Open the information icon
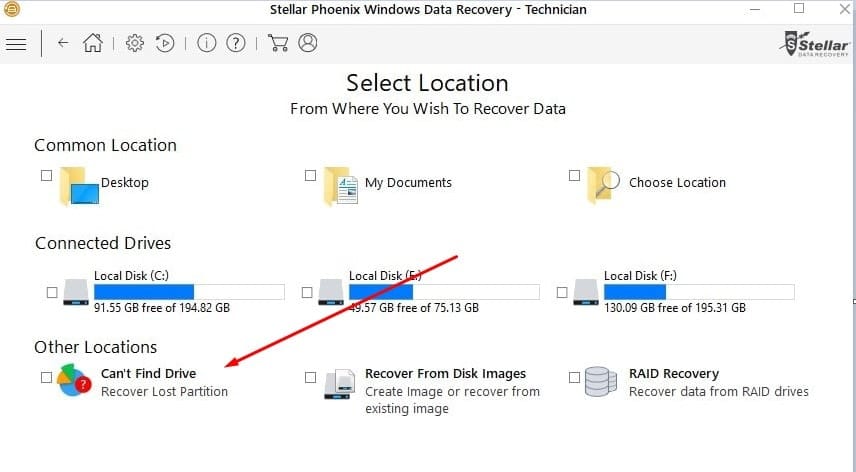The height and width of the screenshot is (472, 856). 206,43
